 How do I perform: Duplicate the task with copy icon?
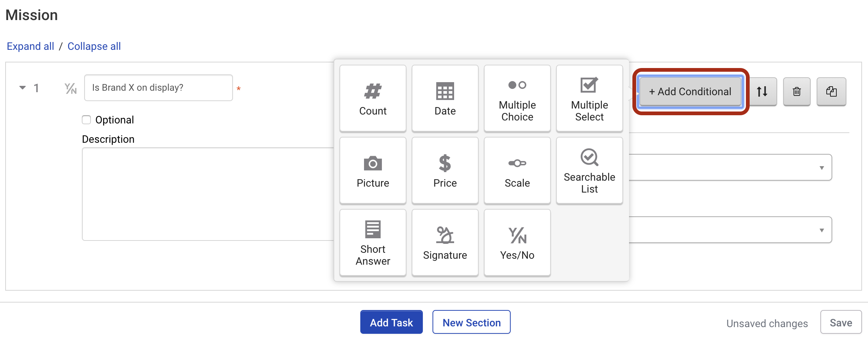coord(831,91)
